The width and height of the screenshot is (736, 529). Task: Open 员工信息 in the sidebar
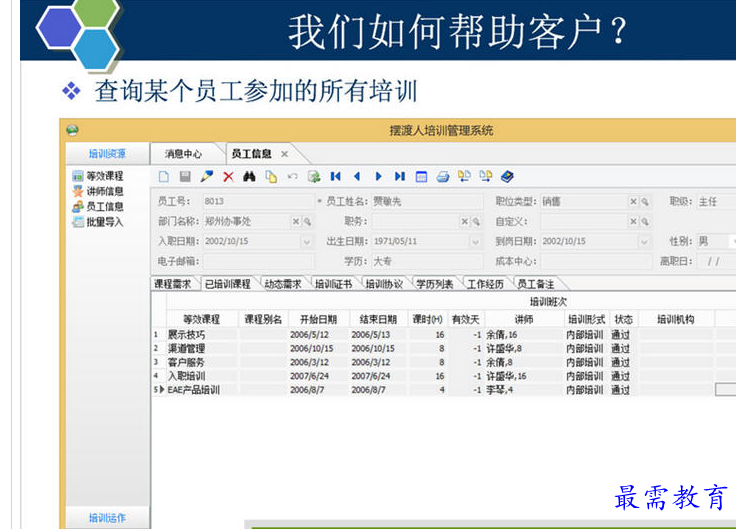click(x=98, y=207)
